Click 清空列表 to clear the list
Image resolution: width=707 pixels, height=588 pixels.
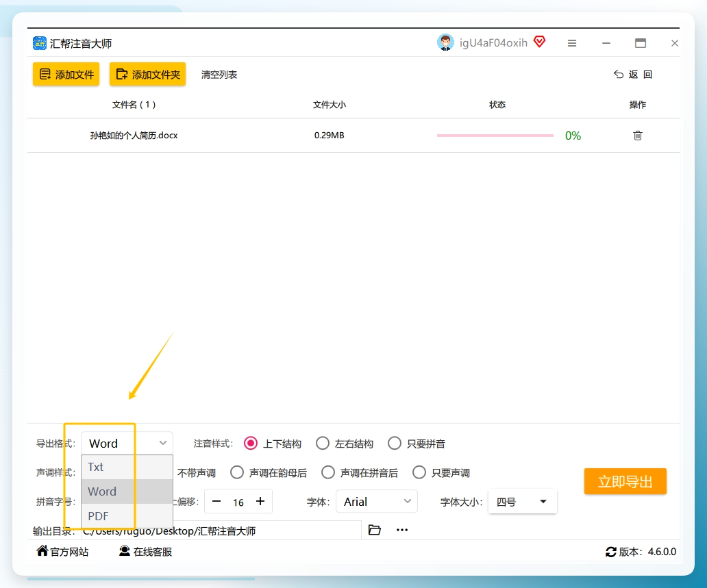click(x=219, y=75)
